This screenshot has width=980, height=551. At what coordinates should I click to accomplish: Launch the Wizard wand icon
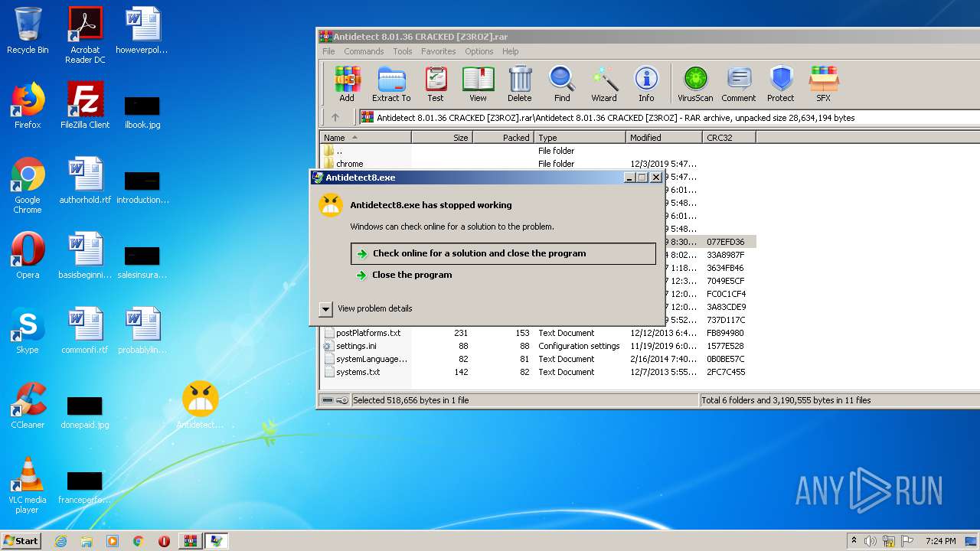point(604,83)
